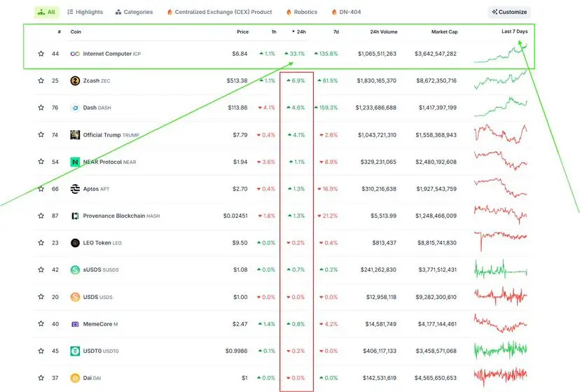Screen dimensions: 580x392
Task: Click Provenance Blockchain price $0.02451
Action: pos(235,216)
